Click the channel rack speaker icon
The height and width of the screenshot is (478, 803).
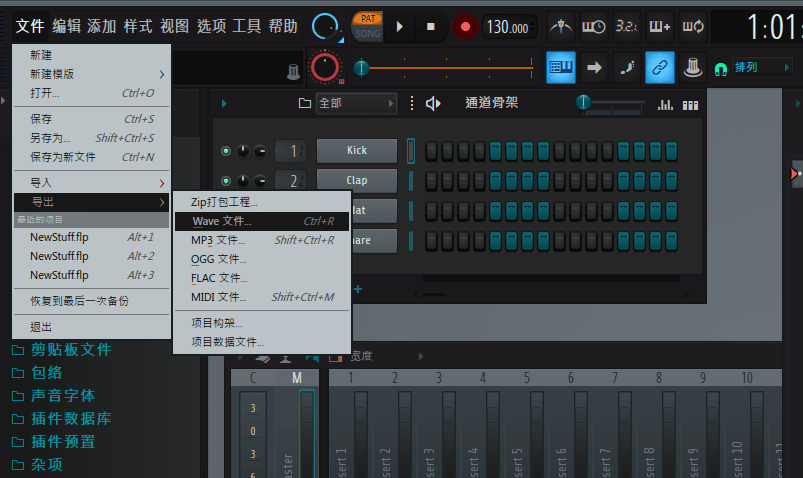[433, 104]
